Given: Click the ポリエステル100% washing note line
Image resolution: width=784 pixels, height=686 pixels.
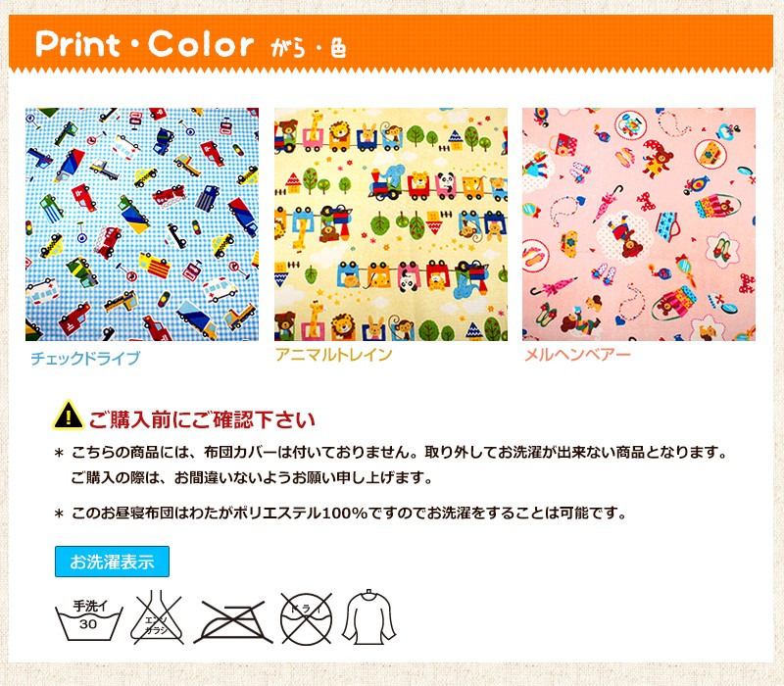Looking at the screenshot, I should (349, 513).
